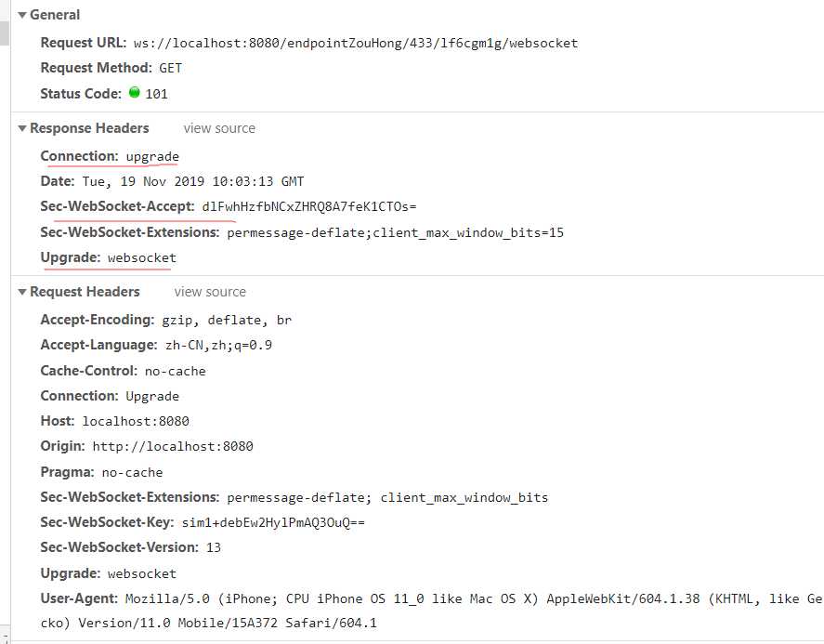Collapse the Request Headers section triangle

(21, 292)
